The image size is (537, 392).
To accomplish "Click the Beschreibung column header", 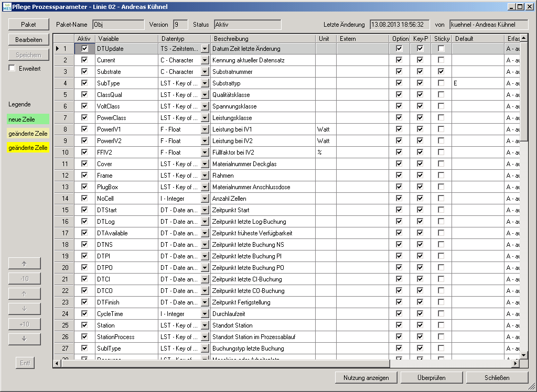I will (262, 39).
